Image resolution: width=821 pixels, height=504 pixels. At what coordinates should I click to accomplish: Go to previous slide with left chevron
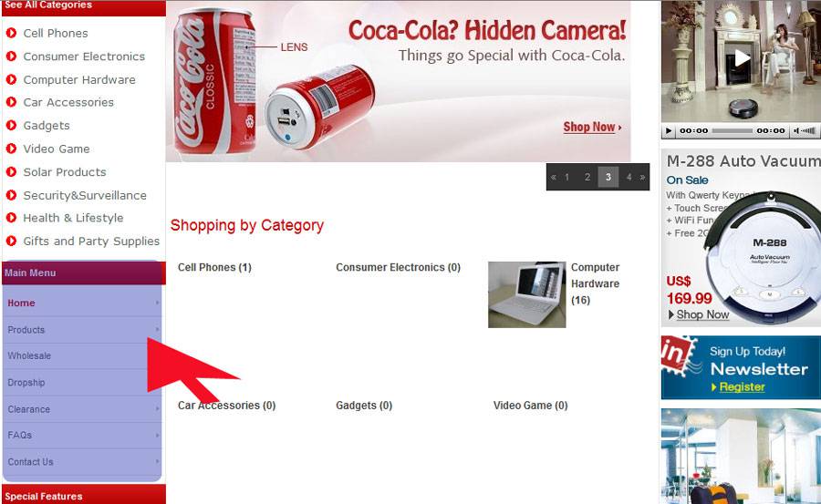pos(553,178)
